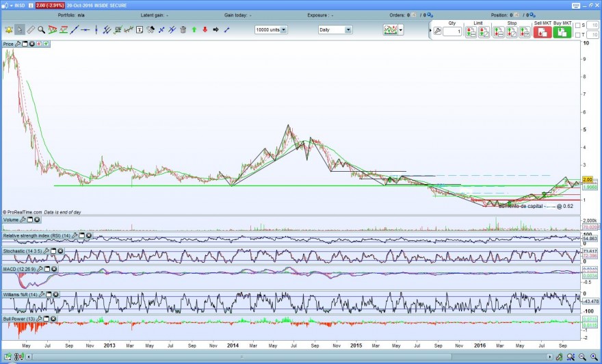Click into the Qty input field
The width and height of the screenshot is (602, 364).
pos(452,32)
